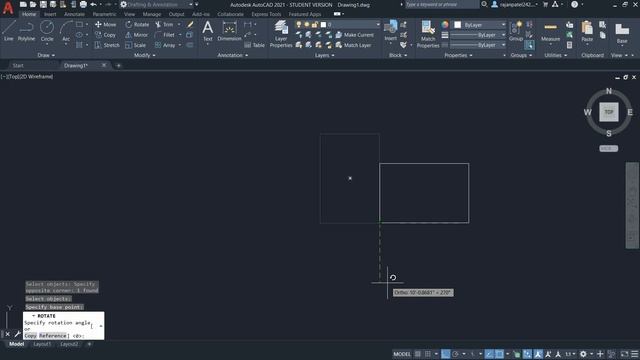Click the Move tool
The image size is (640, 360).
pyautogui.click(x=105, y=24)
